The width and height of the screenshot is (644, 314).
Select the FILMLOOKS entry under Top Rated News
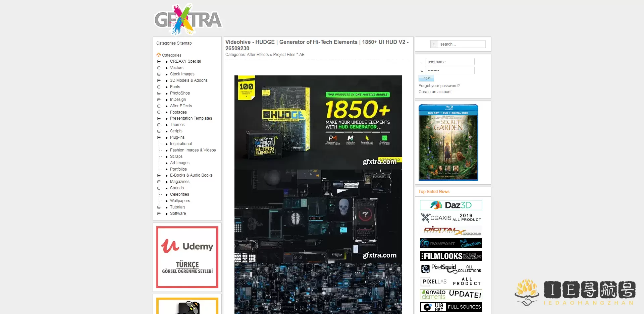pyautogui.click(x=451, y=256)
